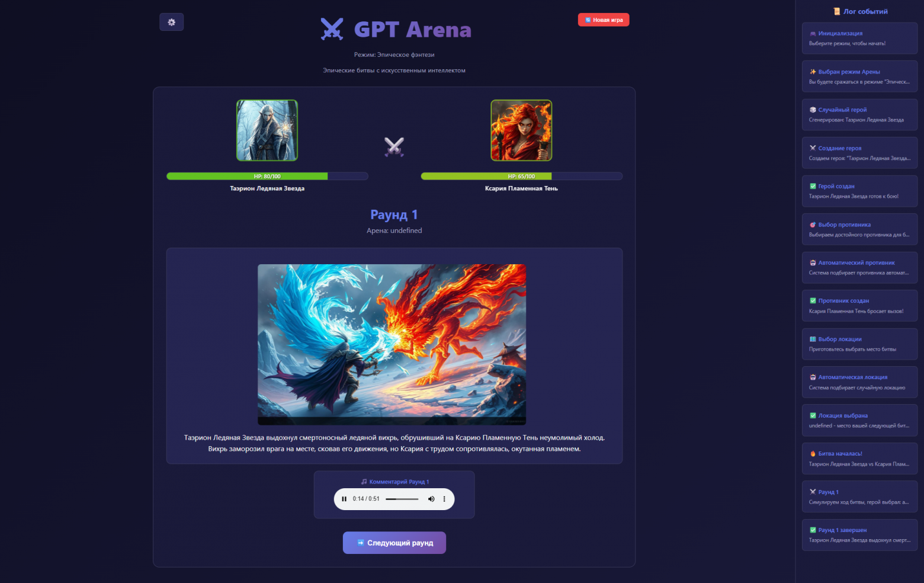
Task: Click the audio playback progress bar
Action: [402, 499]
